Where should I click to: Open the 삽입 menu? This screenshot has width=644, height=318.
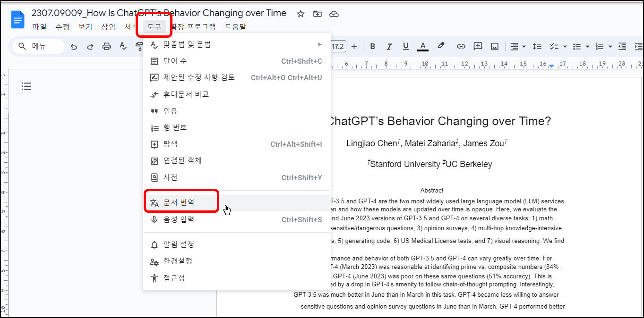click(x=108, y=27)
